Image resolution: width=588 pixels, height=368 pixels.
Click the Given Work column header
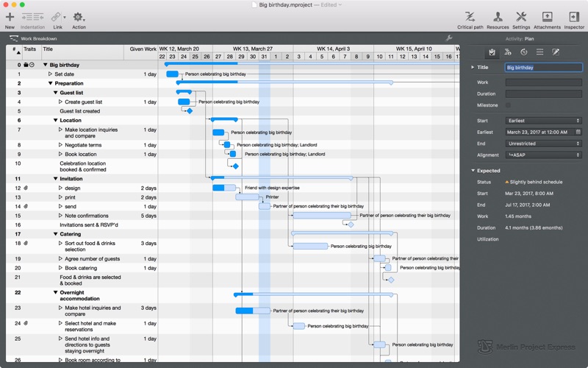coord(143,49)
